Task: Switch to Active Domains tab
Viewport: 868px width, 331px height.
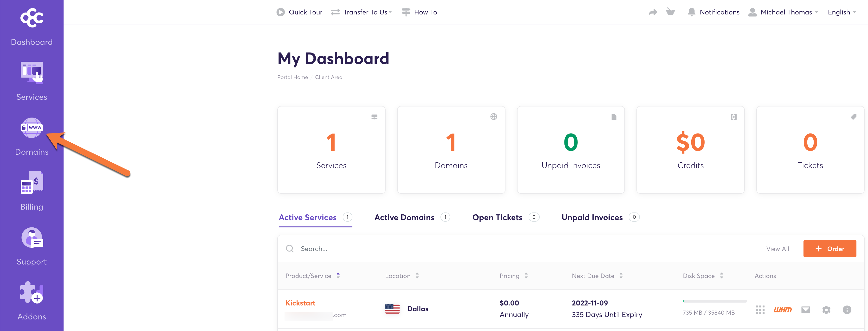Action: click(404, 217)
